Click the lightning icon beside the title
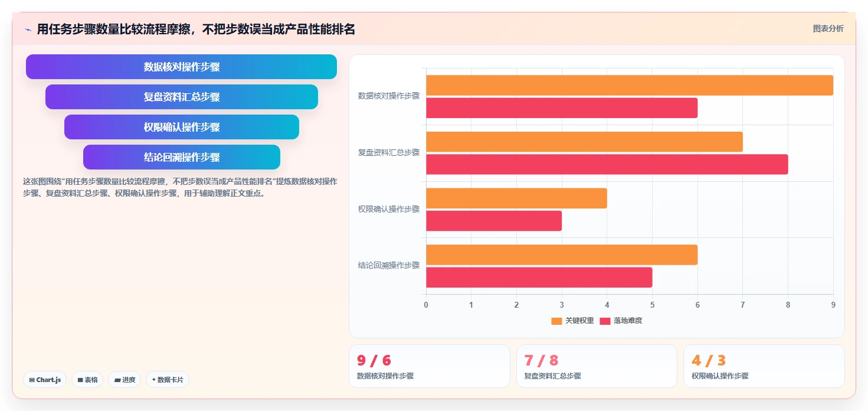 click(x=28, y=30)
